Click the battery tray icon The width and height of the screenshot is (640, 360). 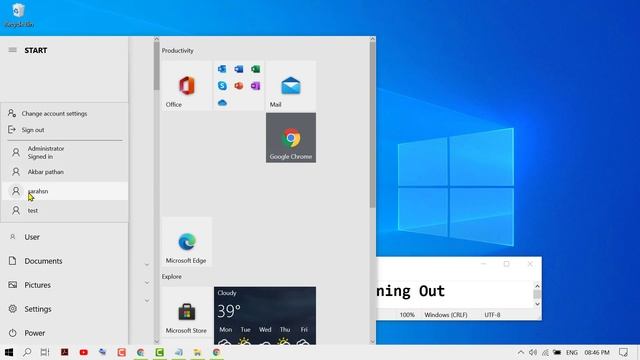pyautogui.click(x=557, y=352)
